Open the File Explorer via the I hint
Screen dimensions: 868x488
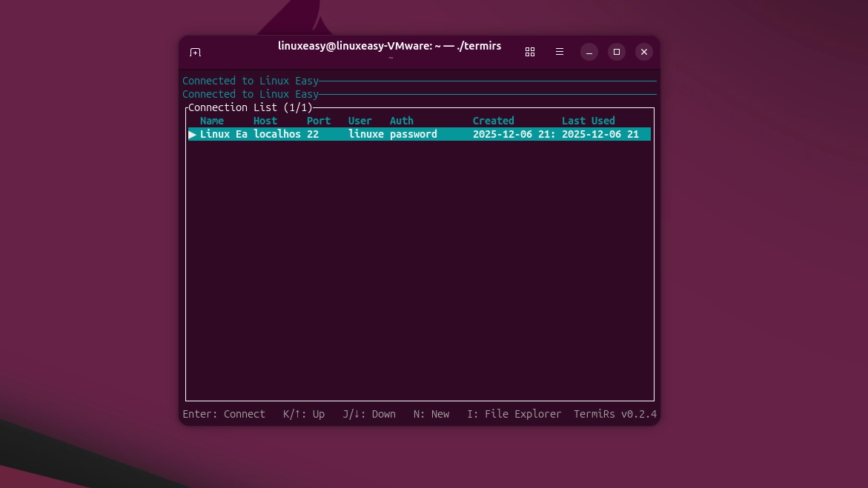pos(514,414)
